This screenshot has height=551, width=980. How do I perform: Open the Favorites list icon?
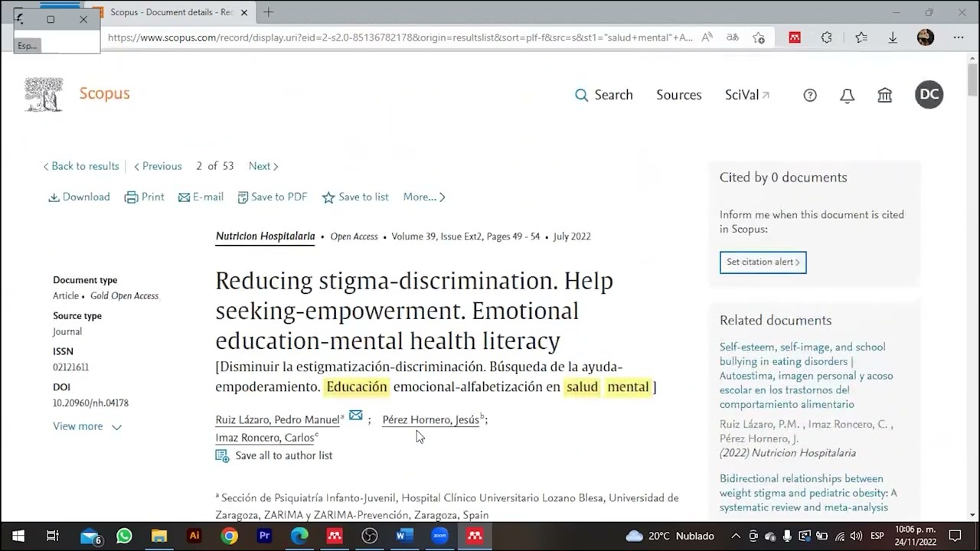pos(861,37)
